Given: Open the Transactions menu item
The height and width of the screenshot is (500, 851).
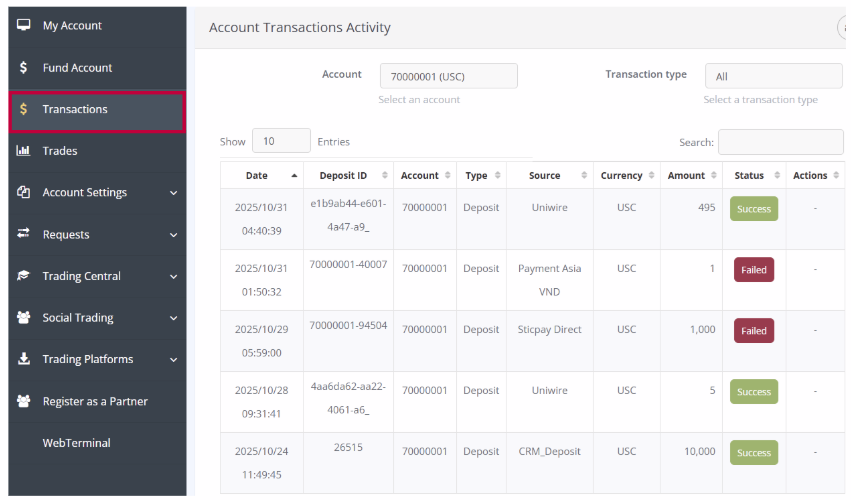Looking at the screenshot, I should [x=97, y=110].
